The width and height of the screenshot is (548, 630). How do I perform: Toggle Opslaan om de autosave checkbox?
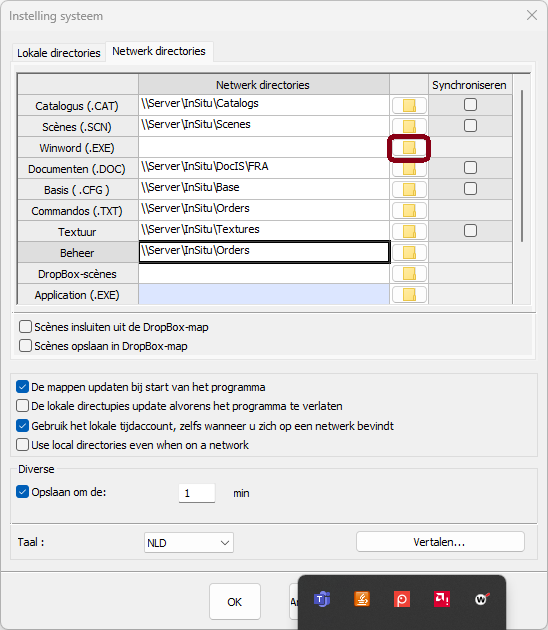pos(22,492)
